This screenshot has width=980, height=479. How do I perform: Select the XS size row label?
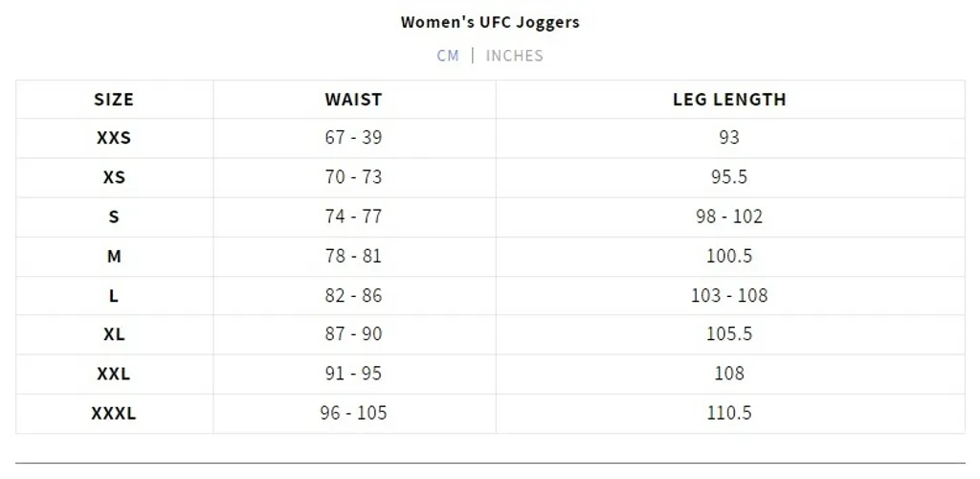114,177
